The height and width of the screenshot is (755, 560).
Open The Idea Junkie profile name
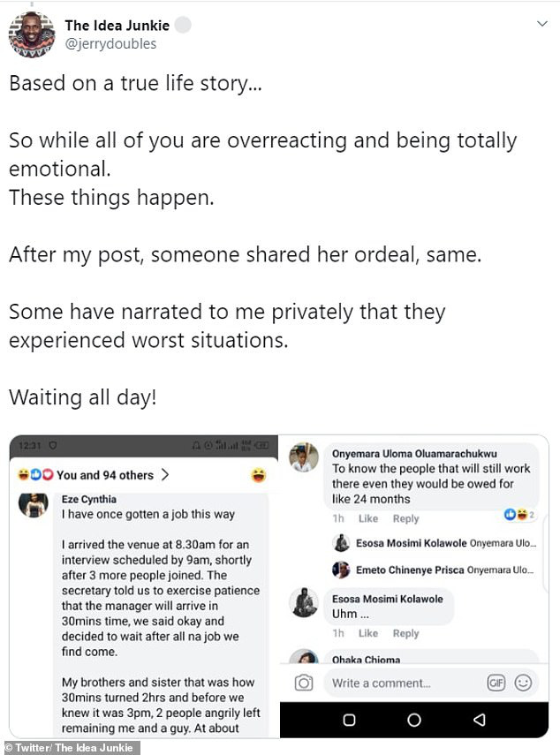117,26
